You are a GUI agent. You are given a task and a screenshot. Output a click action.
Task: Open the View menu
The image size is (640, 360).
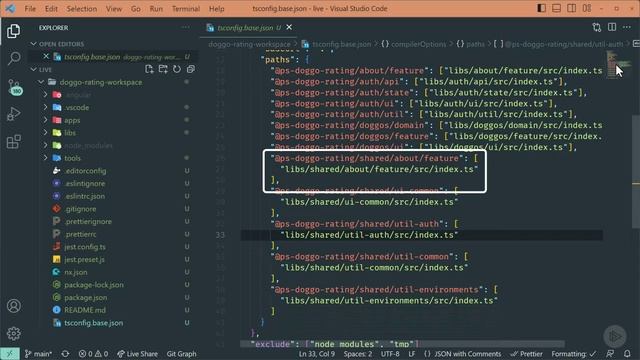pyautogui.click(x=113, y=9)
